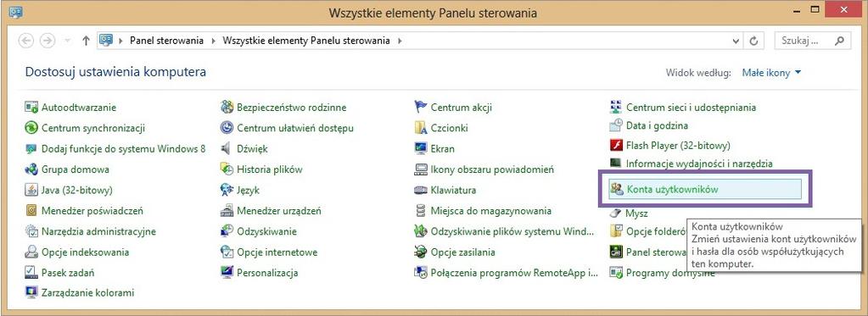
Task: Click Opcje indeksowania icon
Action: 31,252
